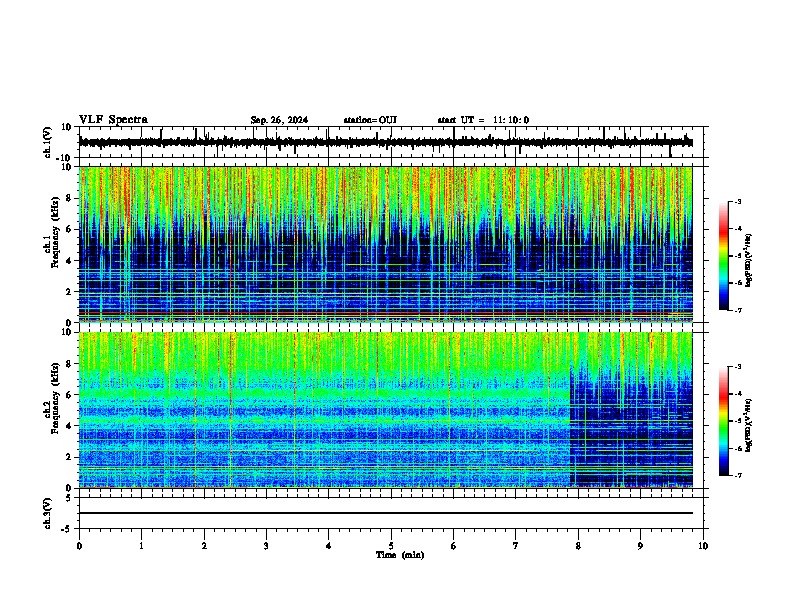The image size is (792, 612).
Task: Click the "2" kHz tick of ch.1 spectrogram
Action: pyautogui.click(x=71, y=292)
